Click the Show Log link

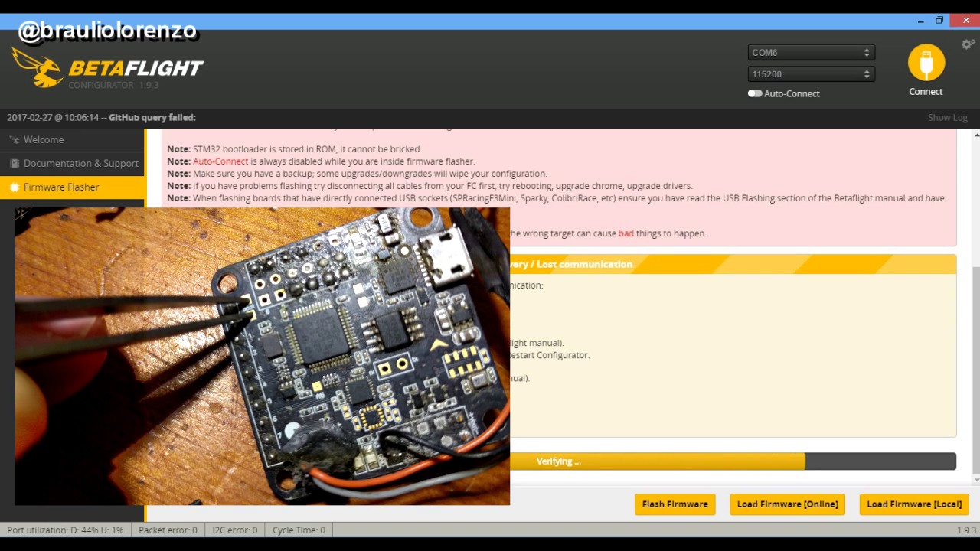(x=948, y=118)
